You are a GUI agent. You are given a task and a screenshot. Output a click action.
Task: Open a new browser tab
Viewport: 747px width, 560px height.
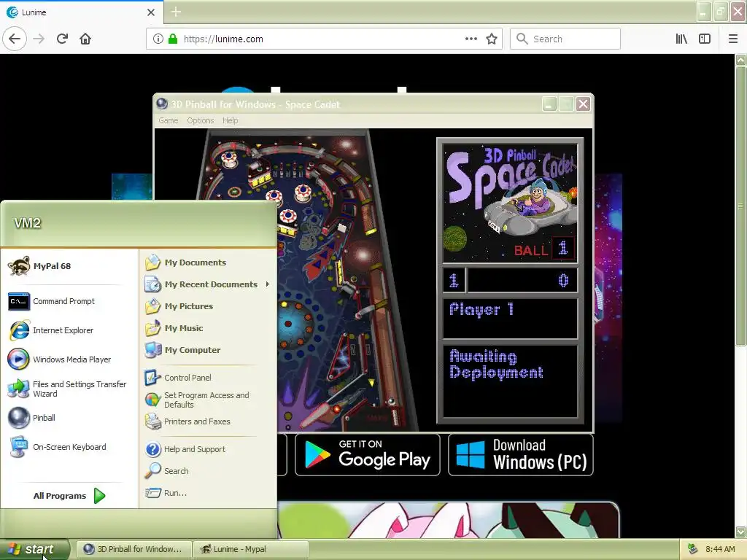176,12
